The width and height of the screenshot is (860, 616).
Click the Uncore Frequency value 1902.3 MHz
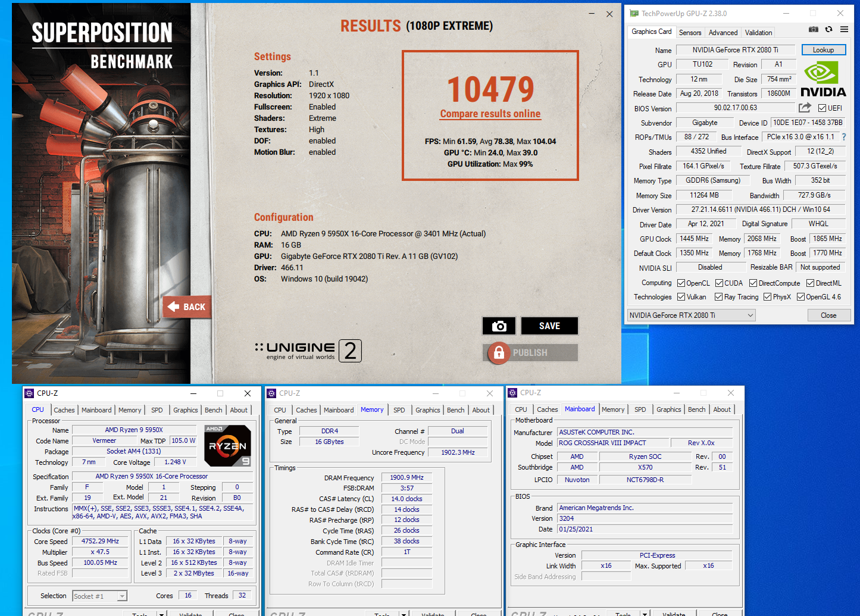(458, 452)
